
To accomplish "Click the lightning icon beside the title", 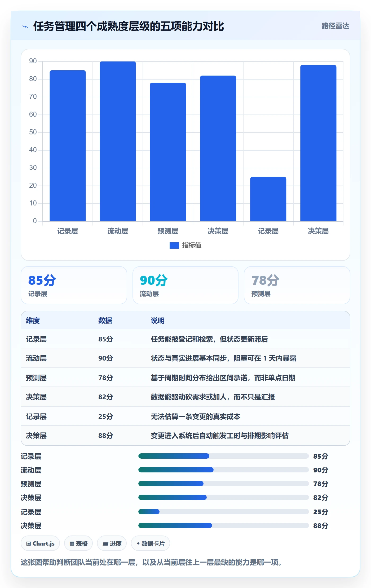I will click(25, 27).
